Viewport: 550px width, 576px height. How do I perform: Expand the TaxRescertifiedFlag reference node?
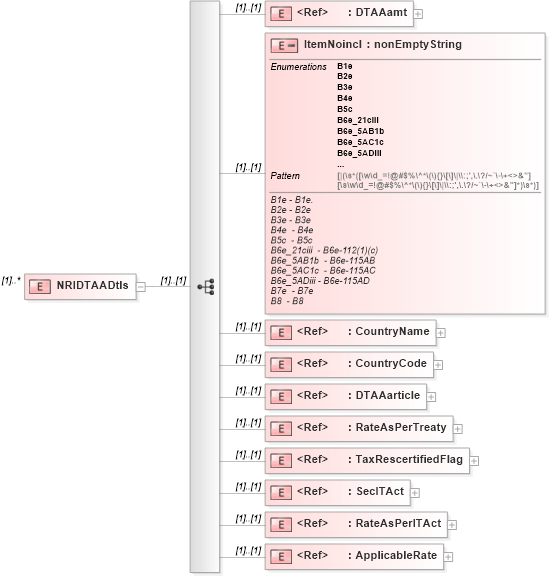tap(474, 461)
